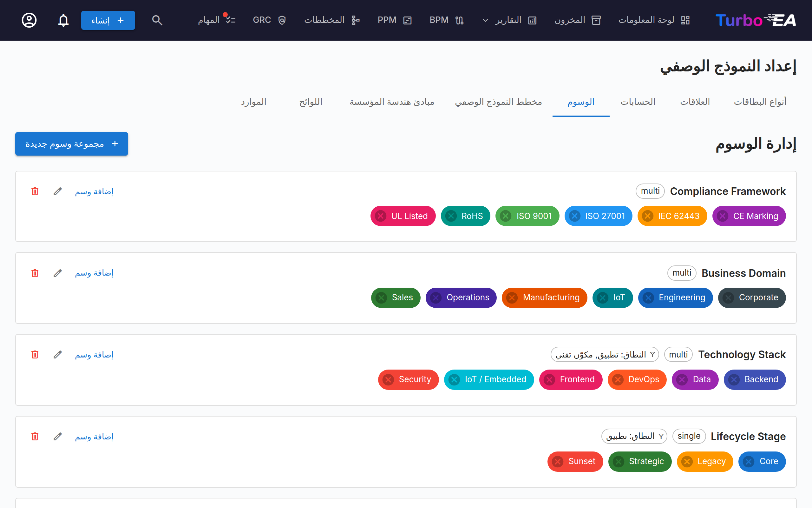Edit the Lifecycle Stage tag group

[x=58, y=437]
